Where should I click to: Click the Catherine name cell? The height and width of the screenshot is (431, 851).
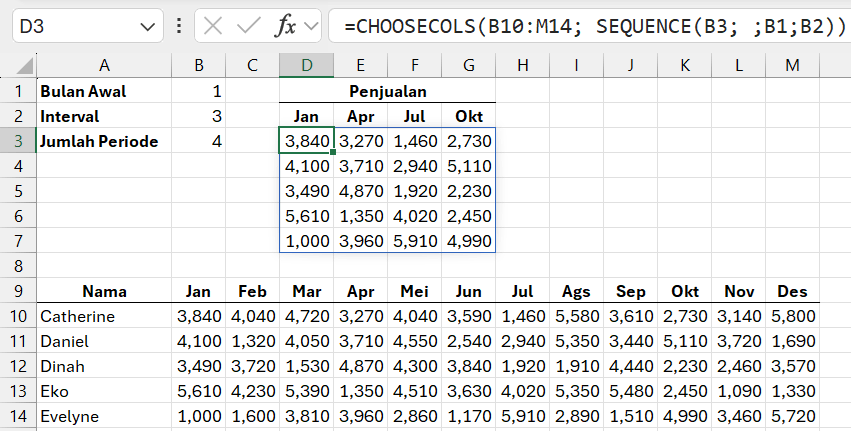(x=104, y=317)
